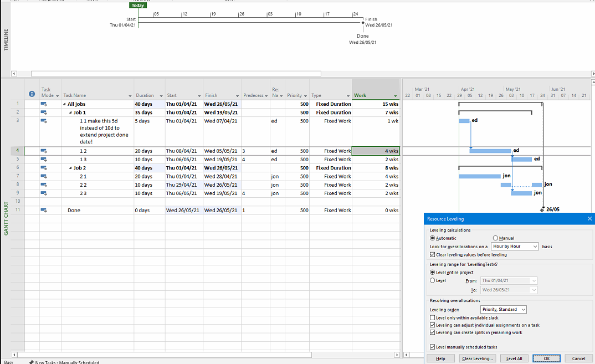Collapse the Job 1 summary task
Screen dimensions: 595x364
click(70, 112)
